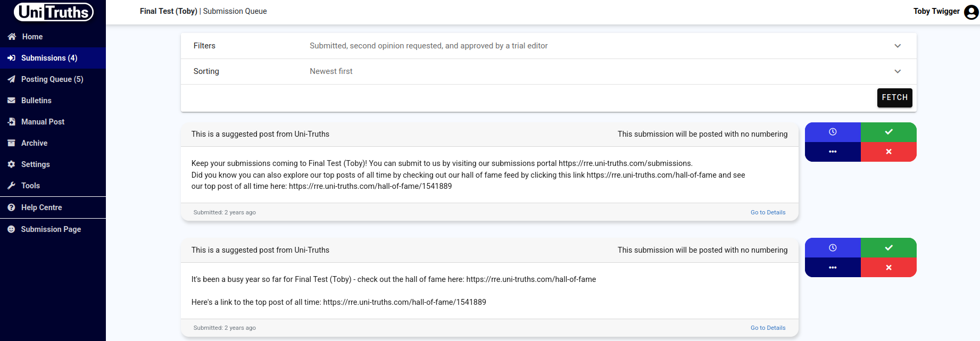Click the Home house icon
The height and width of the screenshot is (341, 980).
pyautogui.click(x=12, y=37)
